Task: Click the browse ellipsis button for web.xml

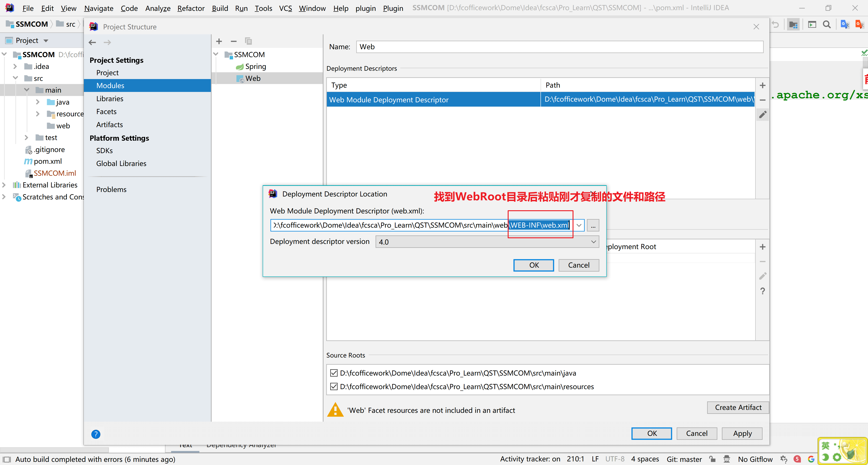Action: pos(593,225)
